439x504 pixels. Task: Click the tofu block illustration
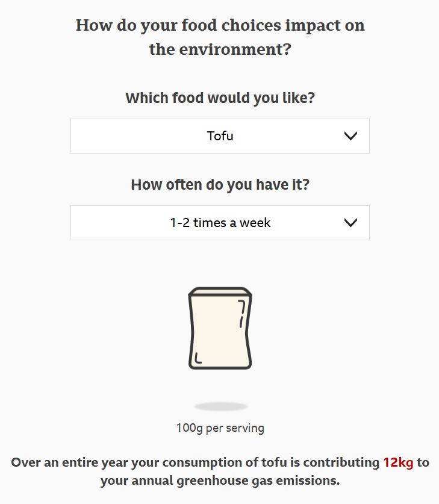pyautogui.click(x=220, y=328)
